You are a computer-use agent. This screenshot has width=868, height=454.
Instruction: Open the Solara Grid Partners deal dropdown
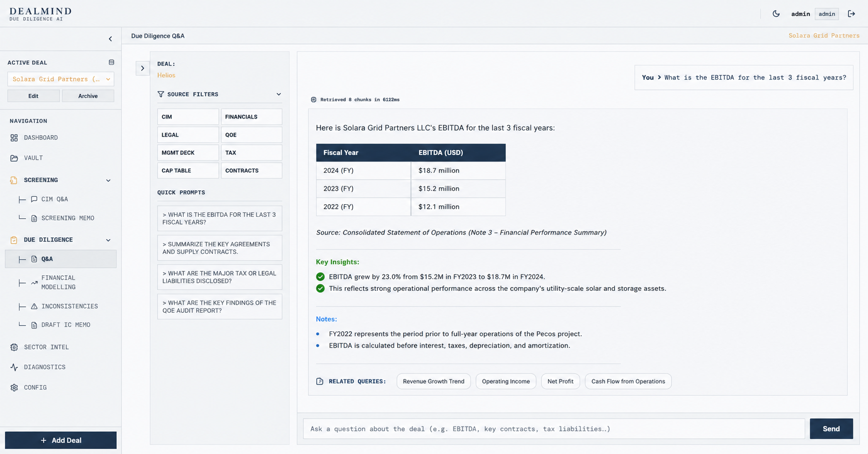point(61,79)
